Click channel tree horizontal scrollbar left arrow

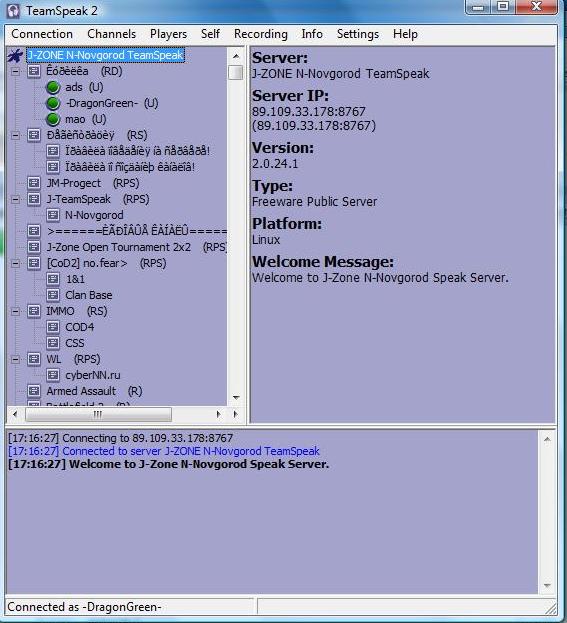point(15,414)
